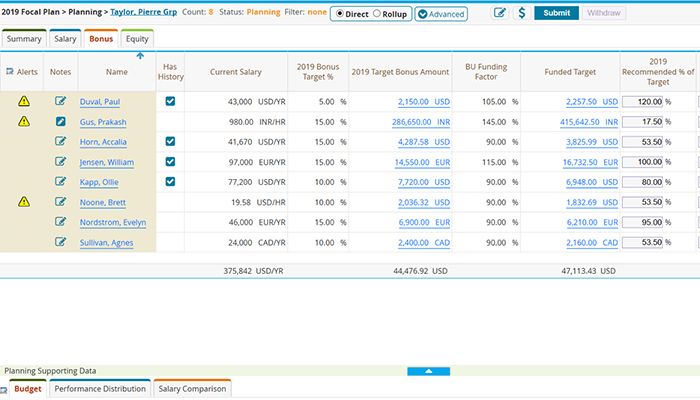Open the warning alert for Noone, Brett

pyautogui.click(x=24, y=201)
